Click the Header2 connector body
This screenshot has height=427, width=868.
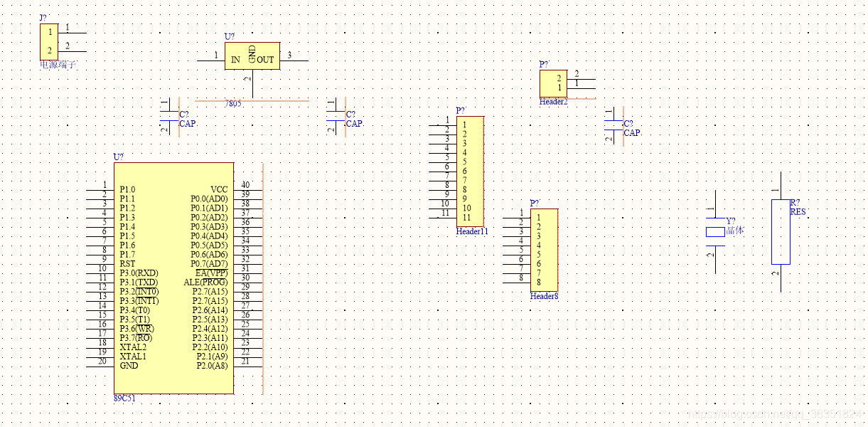click(x=552, y=83)
